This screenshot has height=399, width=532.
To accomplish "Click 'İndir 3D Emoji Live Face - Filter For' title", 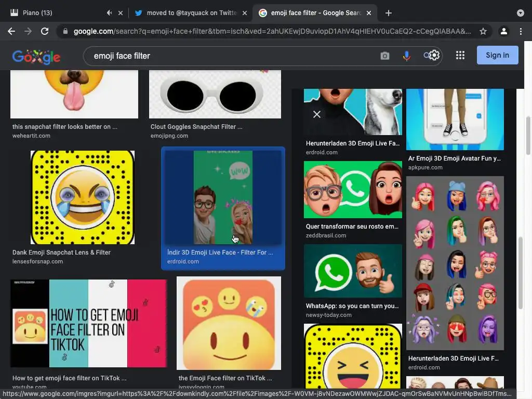I will click(x=220, y=252).
